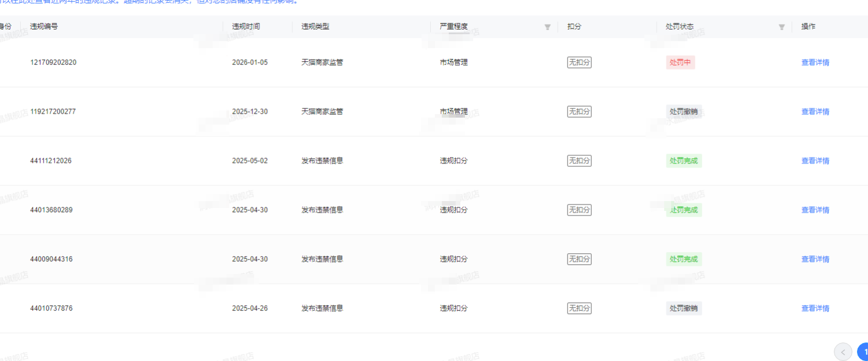Go to previous page using left arrow
Viewport: 868px width, 361px height.
[843, 352]
